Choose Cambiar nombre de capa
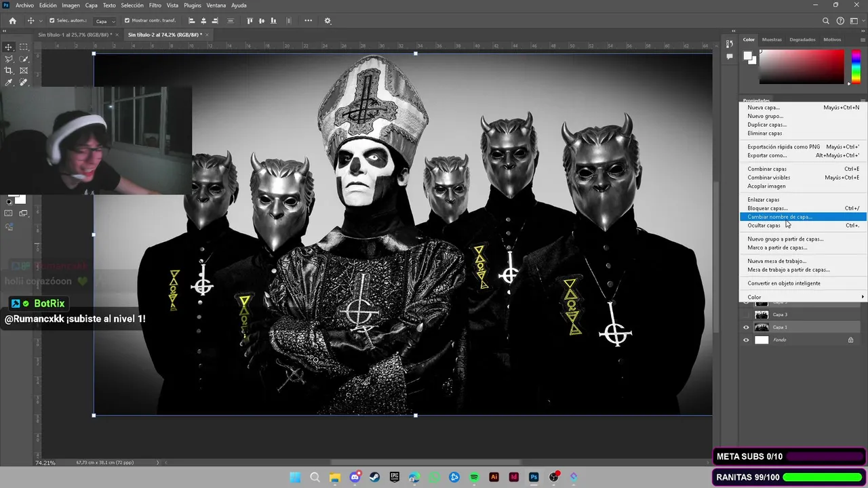The image size is (868, 488). [x=802, y=217]
